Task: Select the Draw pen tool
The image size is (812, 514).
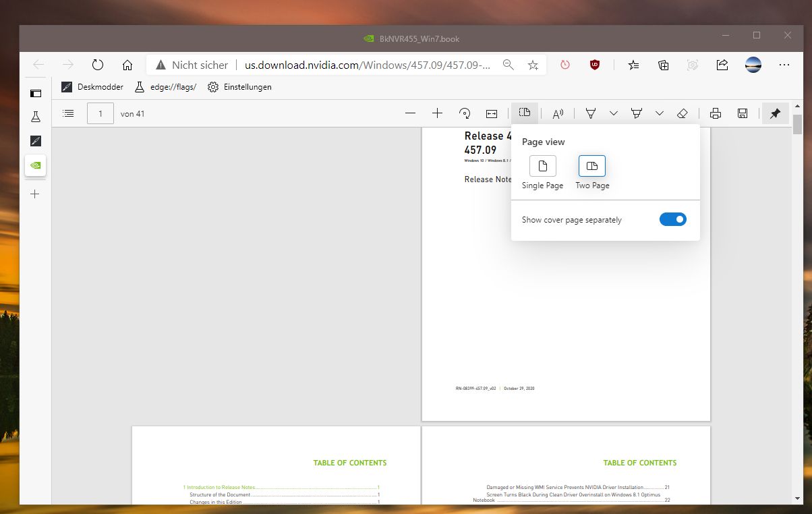Action: (591, 113)
